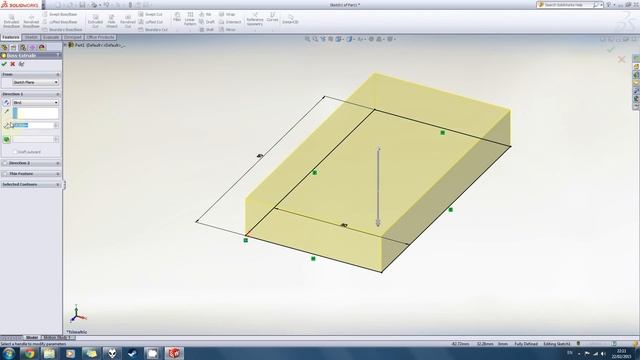Choose the Lofted Cut command

point(151,22)
